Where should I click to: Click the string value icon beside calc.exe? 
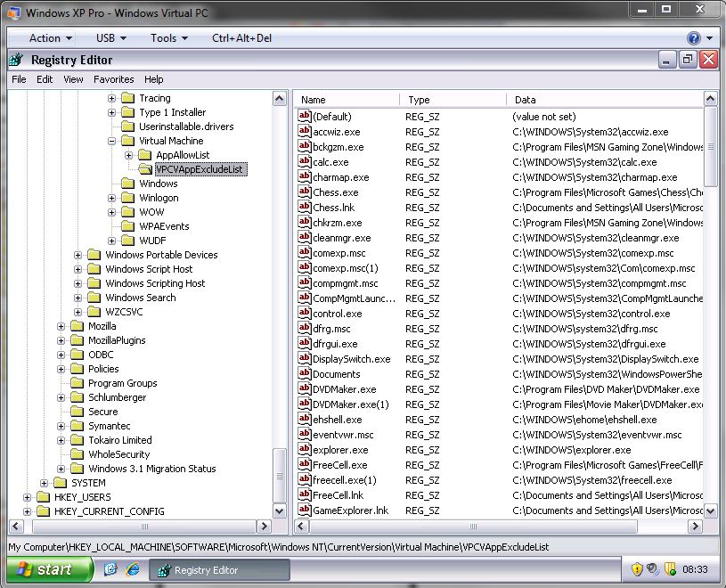tap(306, 161)
